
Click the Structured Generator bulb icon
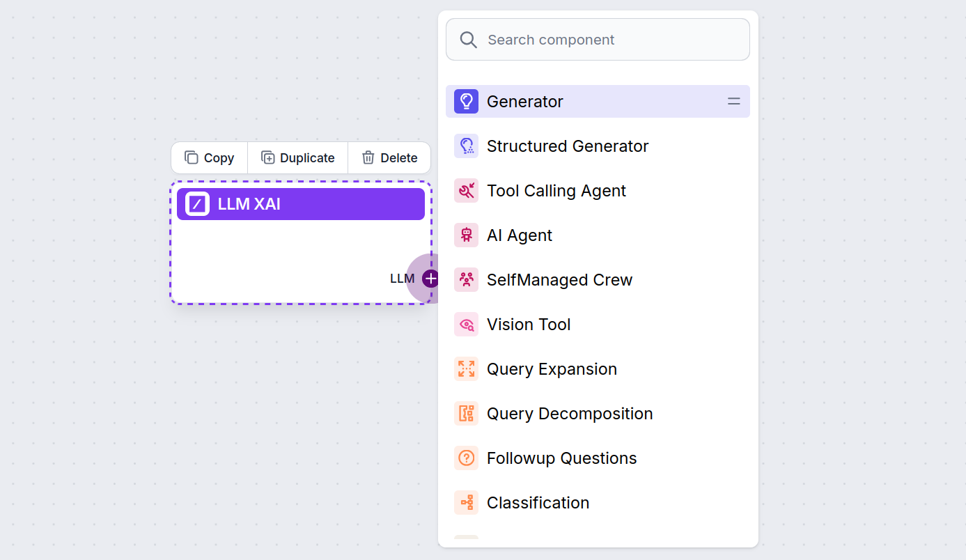point(466,146)
